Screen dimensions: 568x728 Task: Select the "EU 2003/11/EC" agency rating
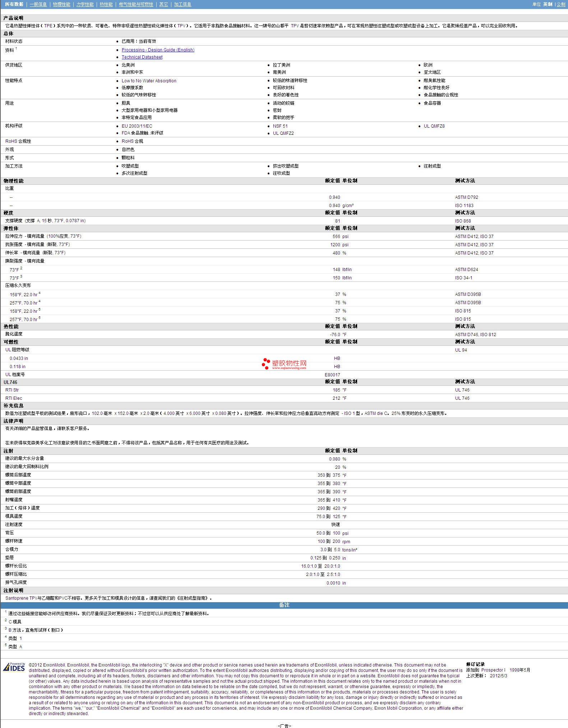[137, 126]
